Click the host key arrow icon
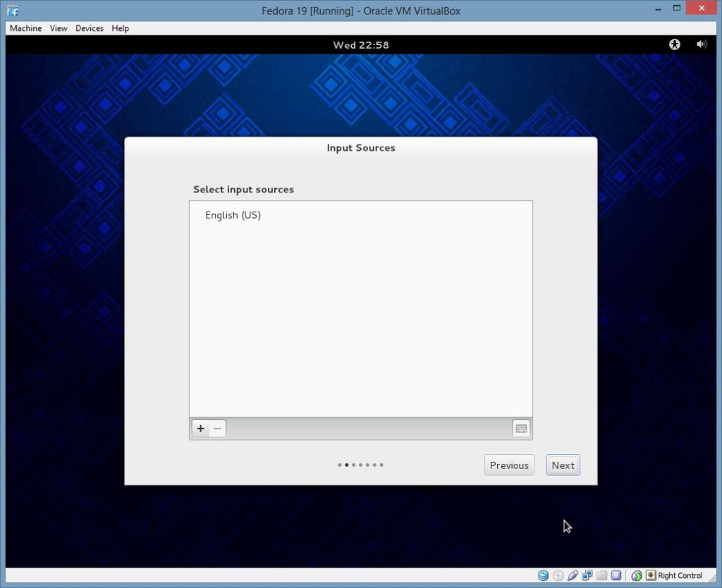 [651, 575]
